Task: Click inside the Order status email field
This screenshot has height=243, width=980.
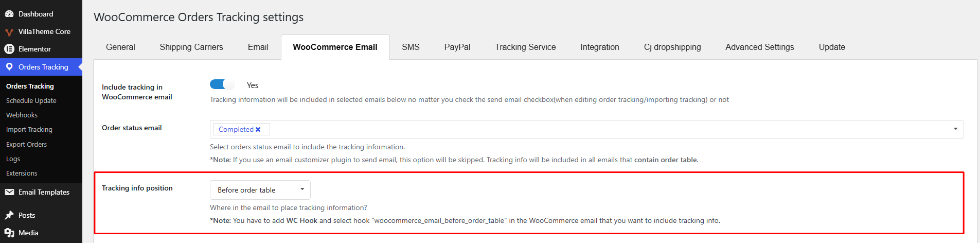Action: pos(587,129)
